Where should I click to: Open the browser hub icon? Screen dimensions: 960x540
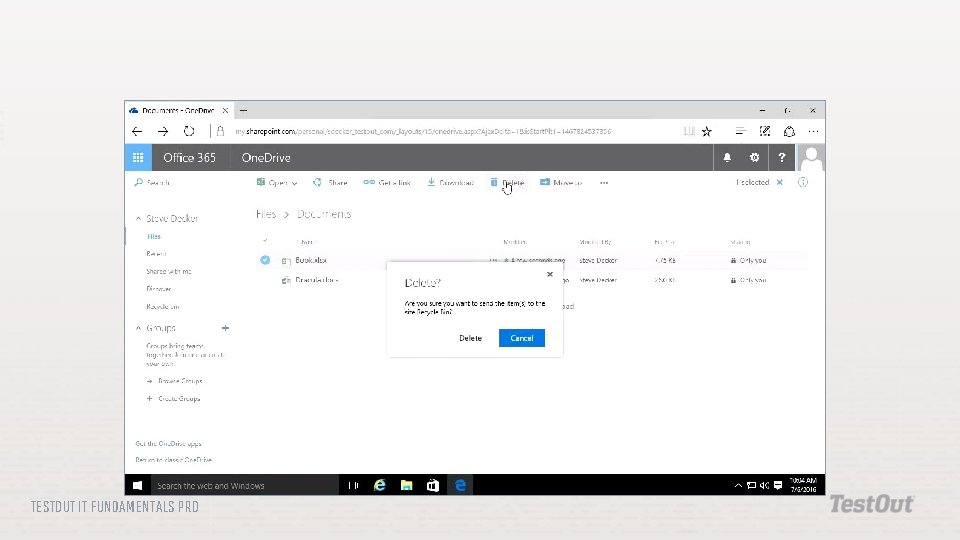coord(740,131)
